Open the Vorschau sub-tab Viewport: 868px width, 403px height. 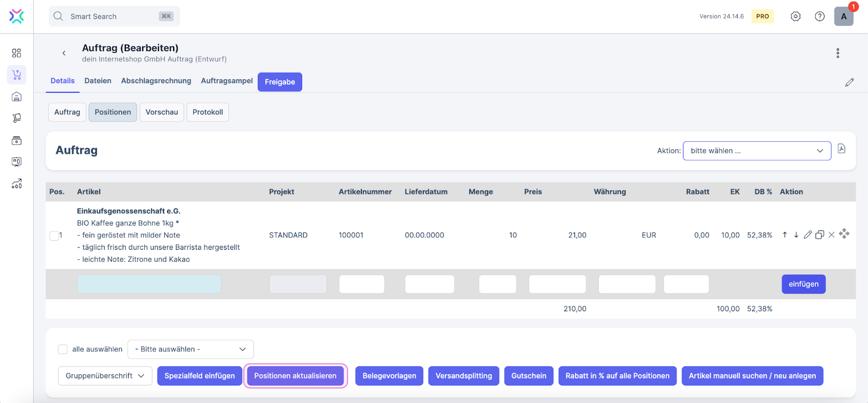(x=162, y=112)
